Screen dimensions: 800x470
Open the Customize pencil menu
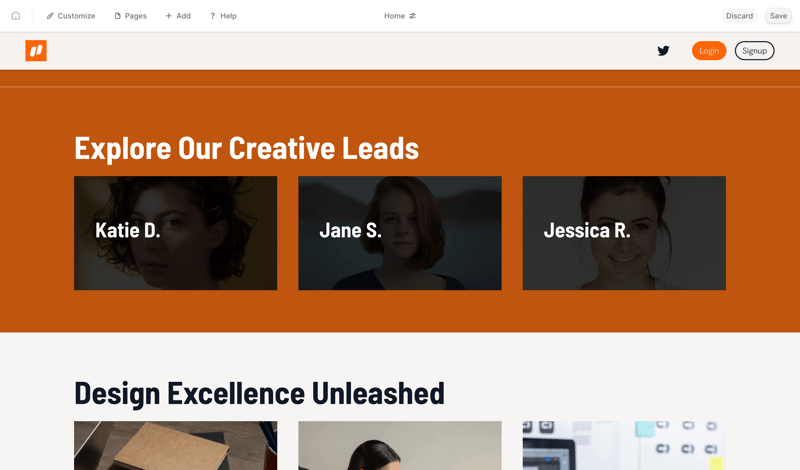tap(71, 16)
